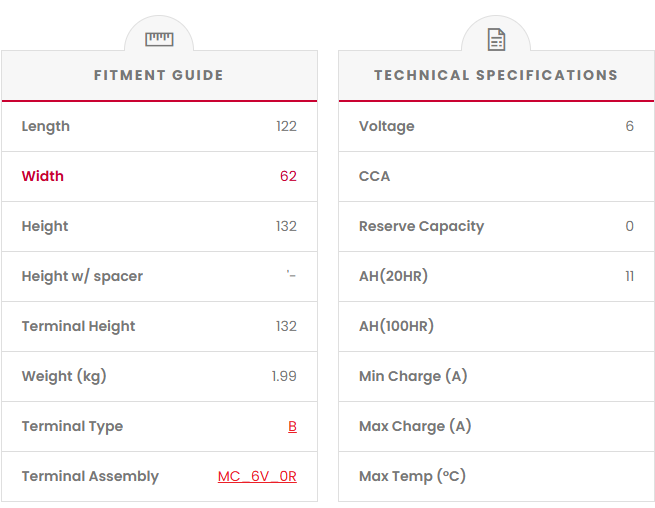Click the Terminal Height label
The image size is (655, 508).
[78, 326]
